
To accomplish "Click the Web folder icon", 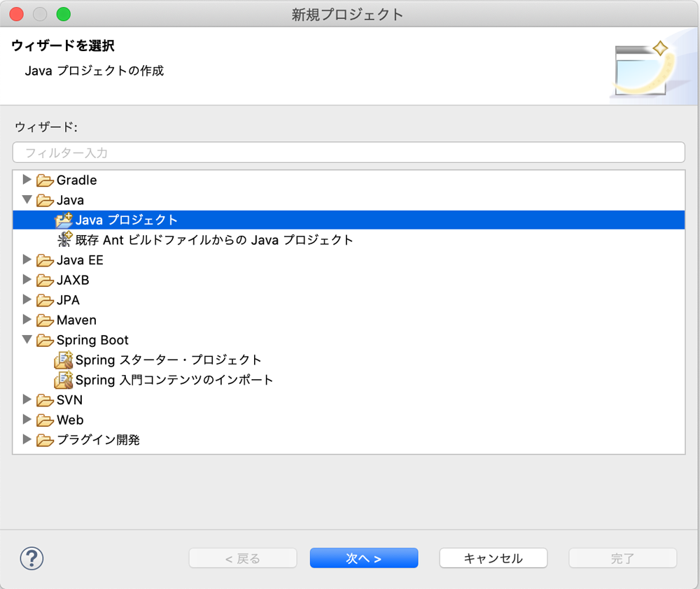I will 45,420.
